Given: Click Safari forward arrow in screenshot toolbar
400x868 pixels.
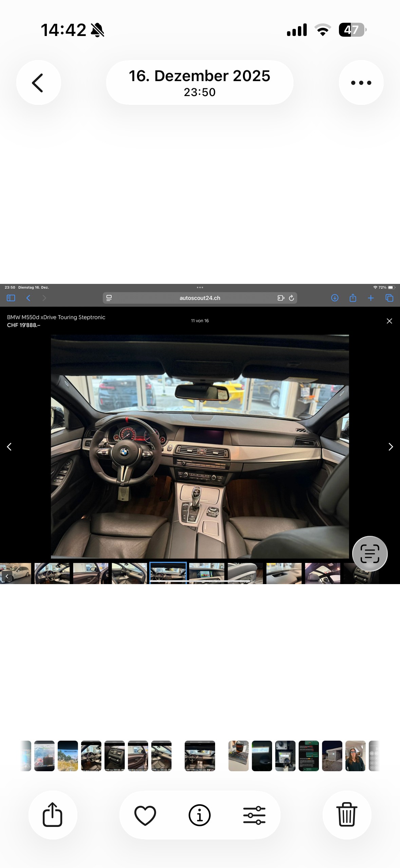Looking at the screenshot, I should click(44, 298).
